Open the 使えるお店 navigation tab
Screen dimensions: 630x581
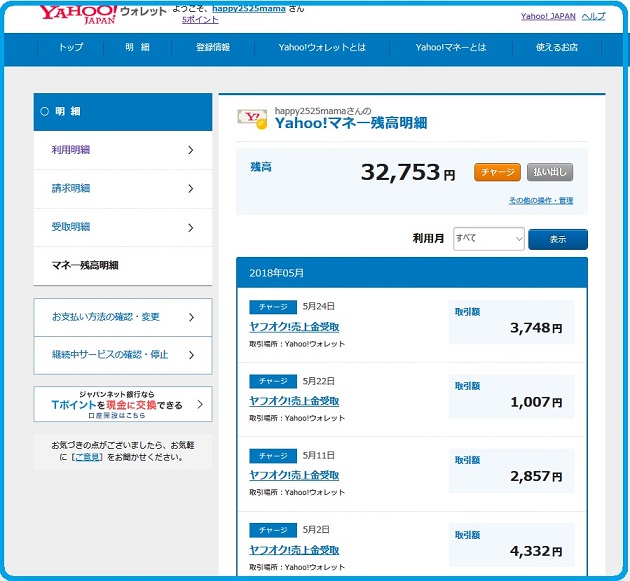pyautogui.click(x=557, y=47)
